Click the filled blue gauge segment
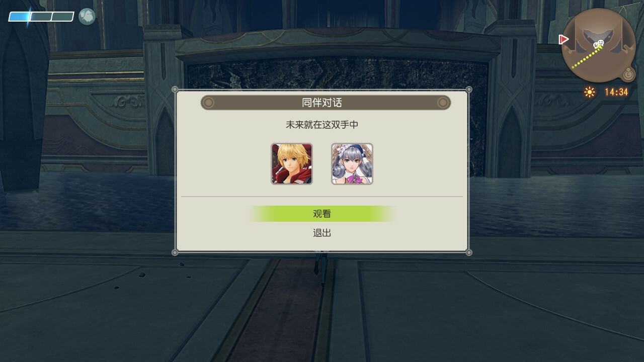 click(20, 17)
